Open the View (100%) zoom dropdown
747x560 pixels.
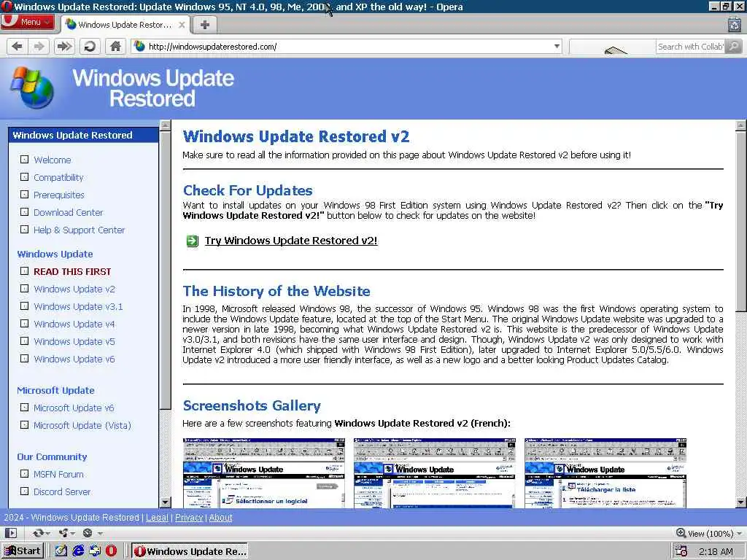click(709, 533)
